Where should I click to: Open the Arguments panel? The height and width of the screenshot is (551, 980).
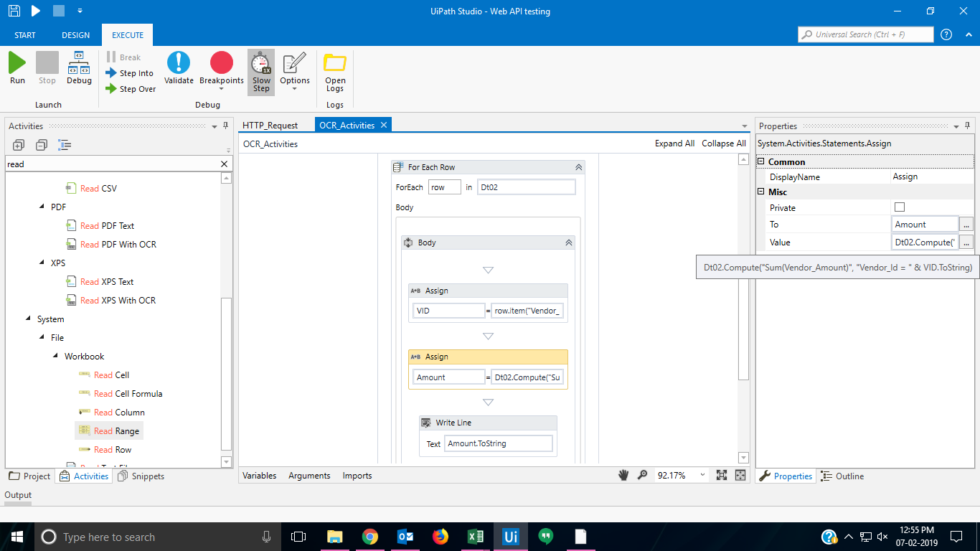tap(309, 476)
